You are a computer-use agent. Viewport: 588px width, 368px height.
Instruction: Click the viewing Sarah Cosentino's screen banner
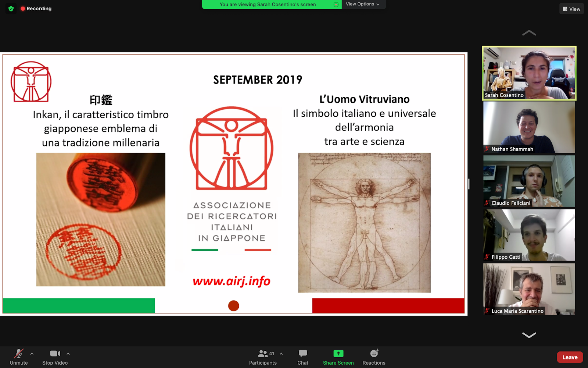[x=268, y=4]
